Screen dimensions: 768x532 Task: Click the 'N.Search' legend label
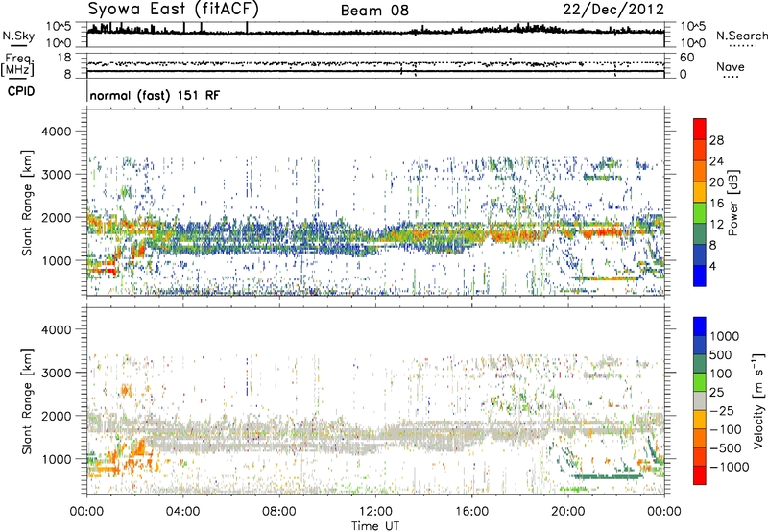741,36
